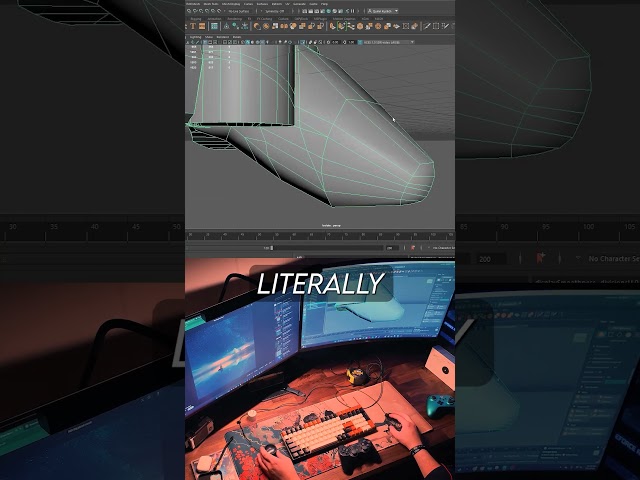Switch to the Rendering shelf tab
The width and height of the screenshot is (640, 480).
coord(235,18)
